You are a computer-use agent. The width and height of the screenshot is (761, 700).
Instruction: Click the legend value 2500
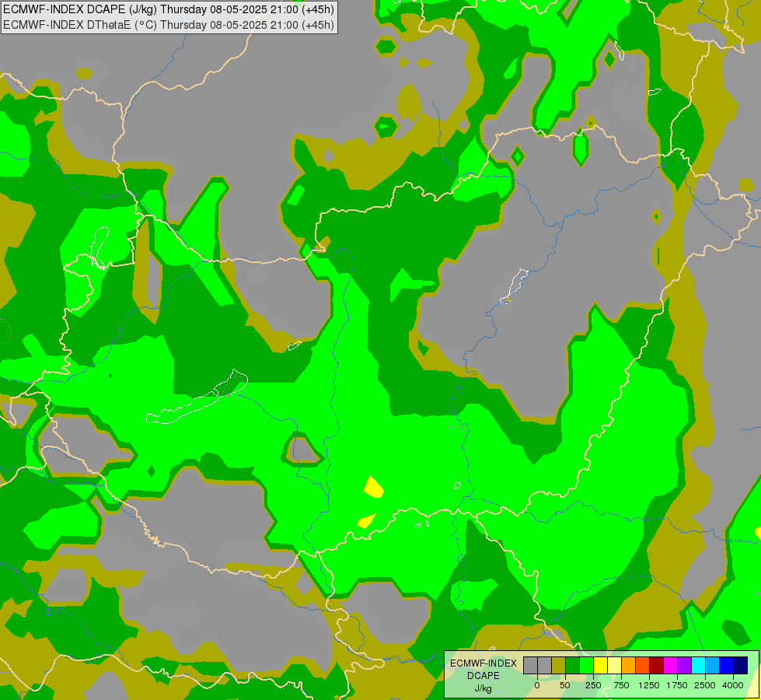705,685
